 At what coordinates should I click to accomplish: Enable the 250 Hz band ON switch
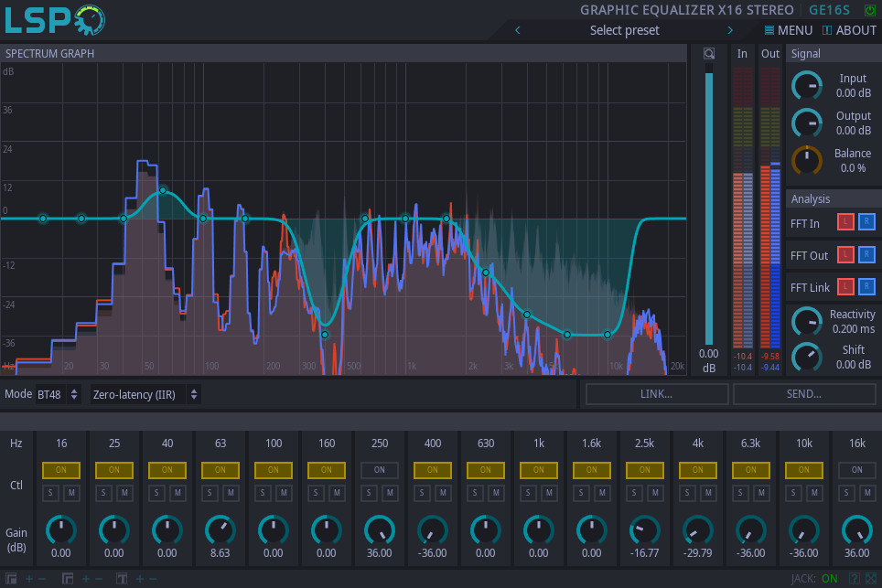pyautogui.click(x=380, y=470)
